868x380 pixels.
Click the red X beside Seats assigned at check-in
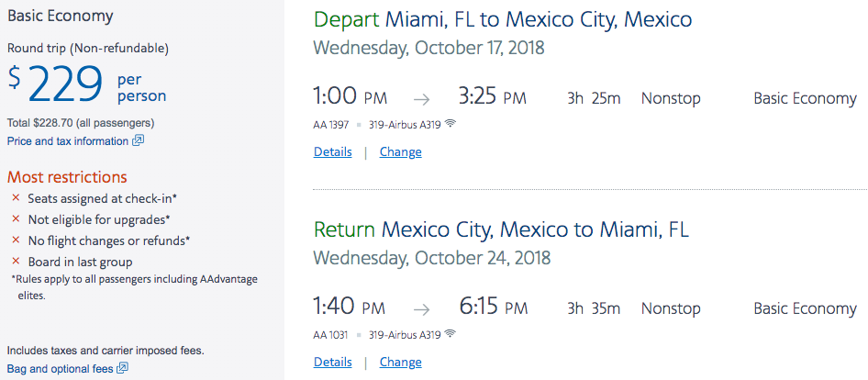pos(16,198)
